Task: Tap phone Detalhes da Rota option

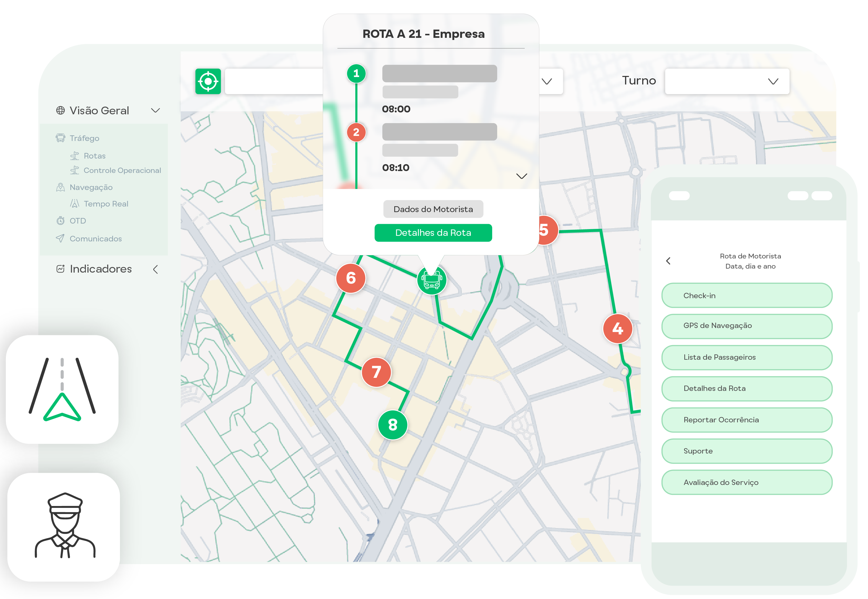Action: coord(747,388)
